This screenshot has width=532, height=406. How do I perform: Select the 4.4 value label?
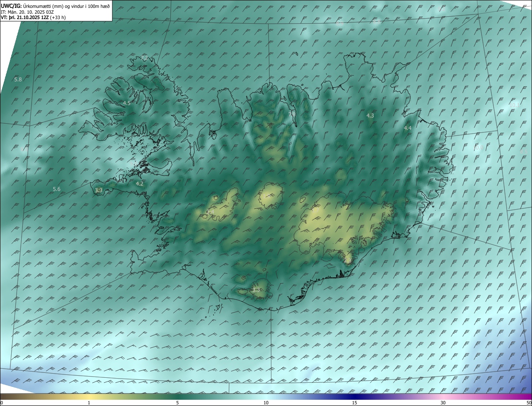[408, 128]
